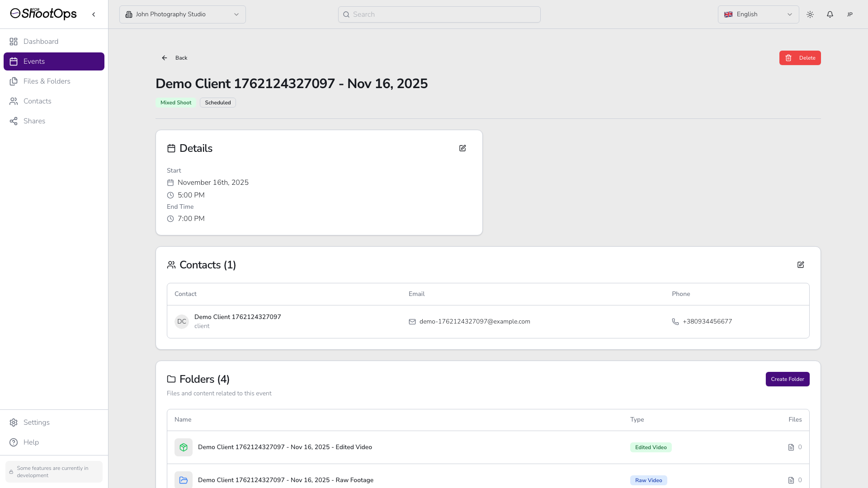Navigate to Shares page

click(x=34, y=121)
